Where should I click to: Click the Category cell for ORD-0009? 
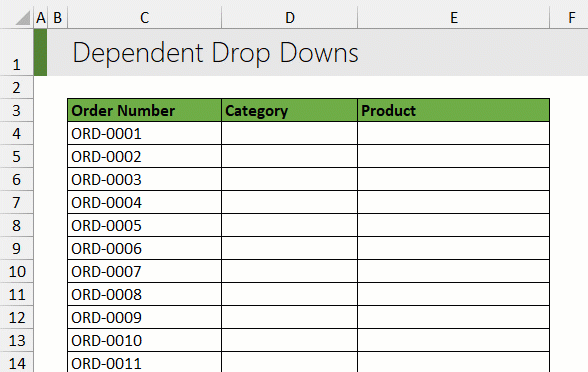290,318
